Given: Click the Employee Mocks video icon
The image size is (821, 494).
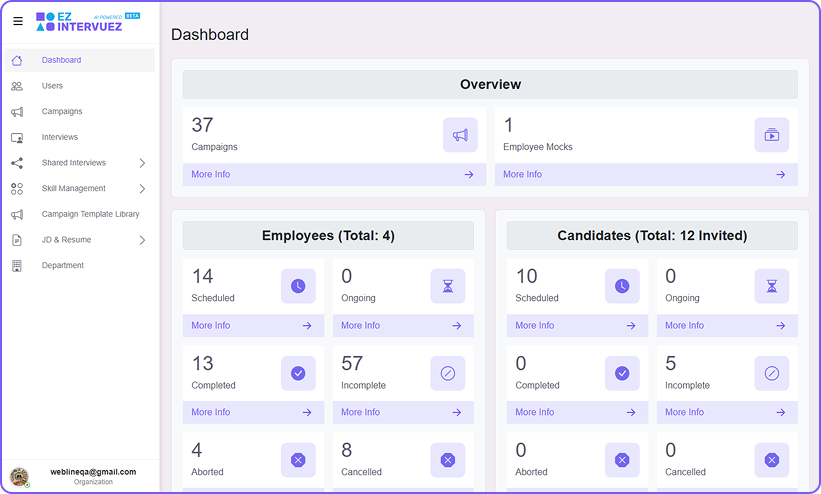Looking at the screenshot, I should pyautogui.click(x=771, y=135).
